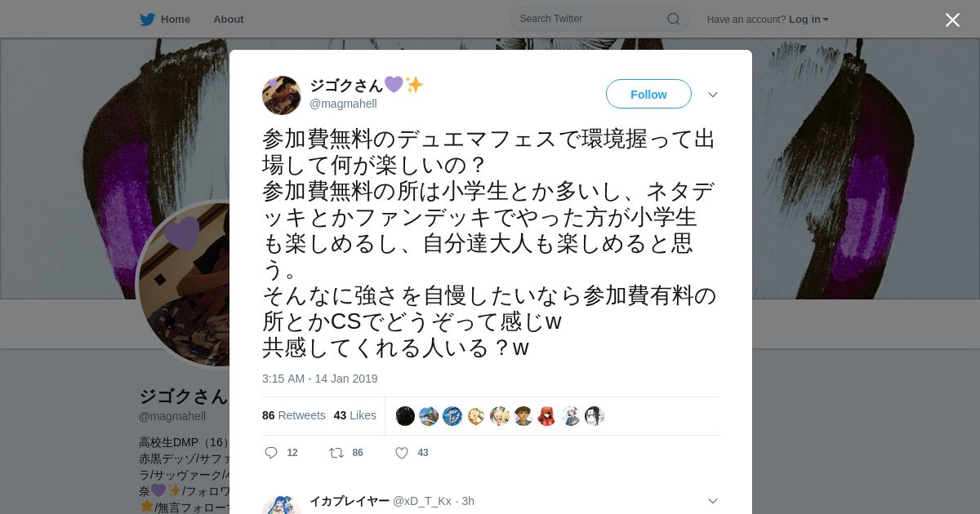
Task: Click the reply speech bubble icon
Action: pyautogui.click(x=271, y=453)
